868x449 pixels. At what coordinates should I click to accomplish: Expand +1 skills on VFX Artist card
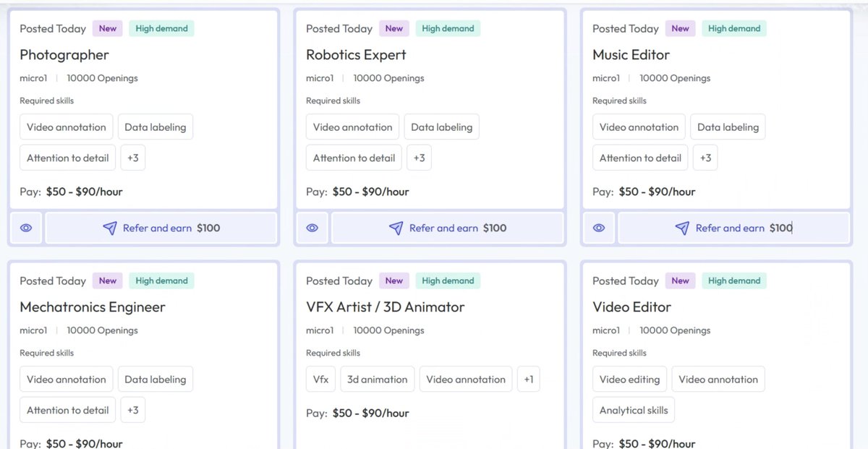click(529, 379)
